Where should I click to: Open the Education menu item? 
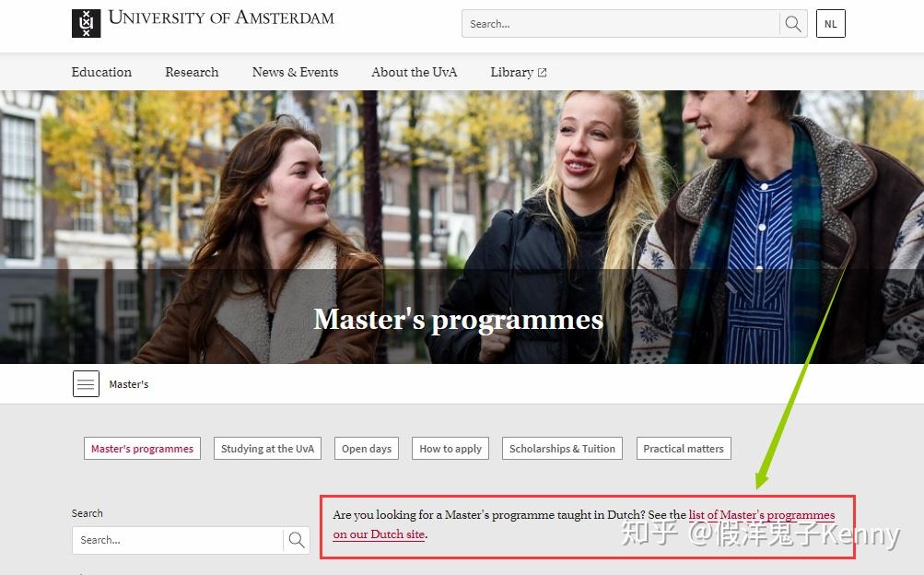pos(100,72)
